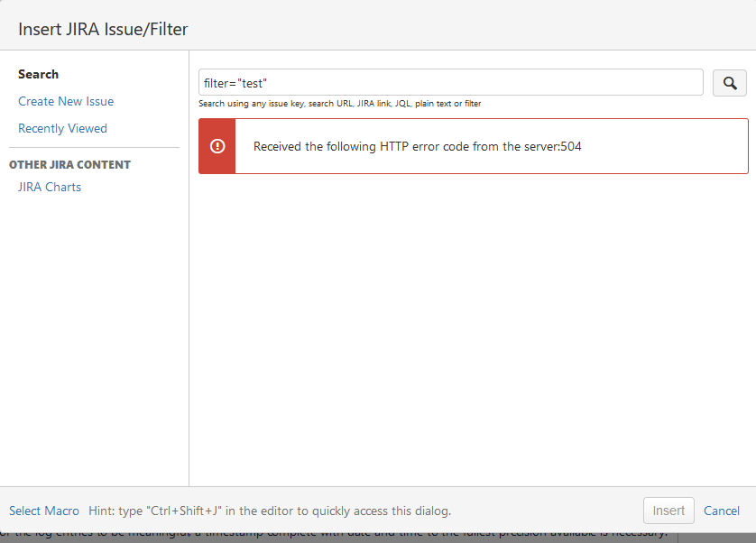Click the search hint text below field
The image size is (756, 543).
click(x=340, y=104)
